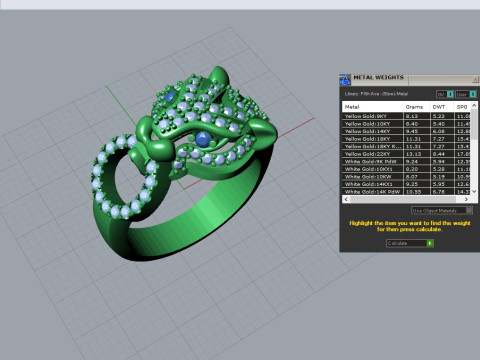This screenshot has width=480, height=360.
Task: Click the scroll up arrow in metal list
Action: (474, 105)
